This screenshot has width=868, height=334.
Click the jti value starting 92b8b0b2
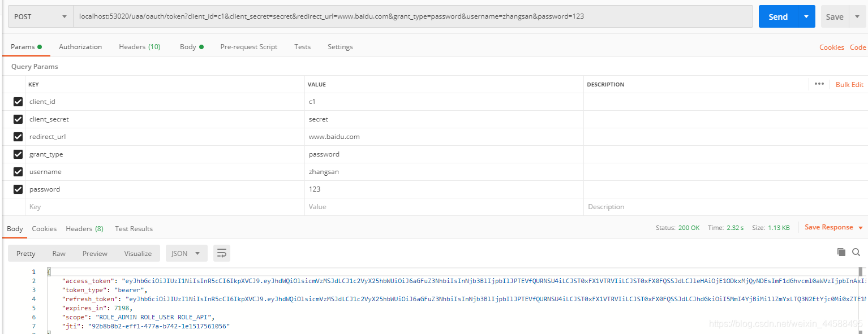[158, 326]
